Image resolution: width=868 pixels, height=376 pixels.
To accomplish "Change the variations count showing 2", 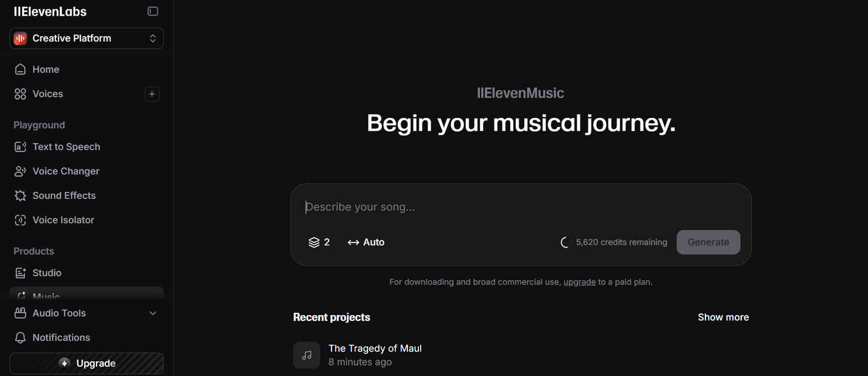I will [x=319, y=242].
